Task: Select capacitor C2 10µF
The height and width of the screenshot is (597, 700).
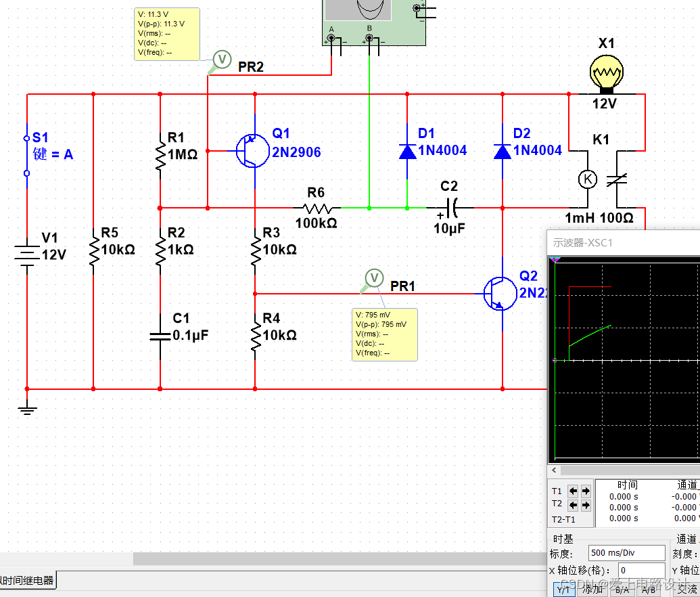Action: coord(451,208)
